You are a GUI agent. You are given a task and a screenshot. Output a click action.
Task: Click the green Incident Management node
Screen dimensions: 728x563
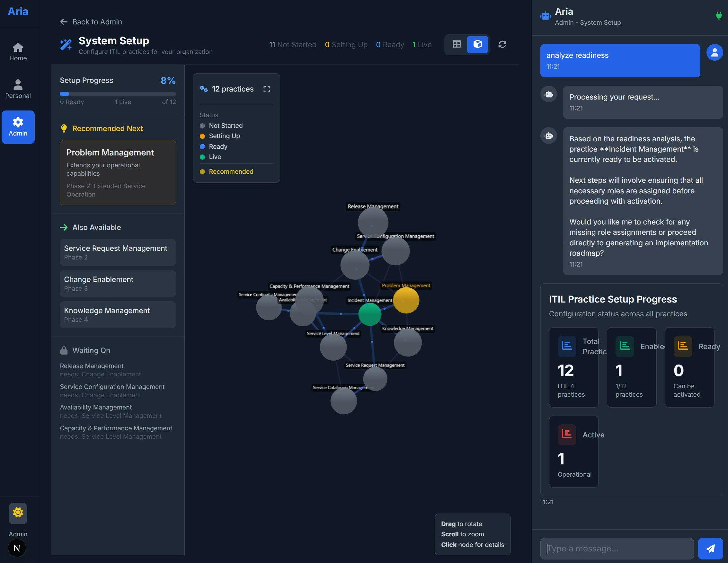pyautogui.click(x=369, y=314)
